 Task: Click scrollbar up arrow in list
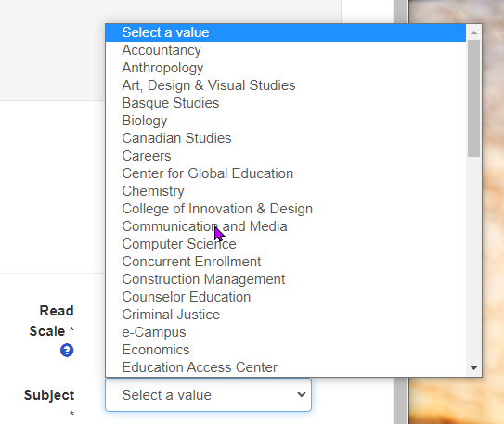click(473, 32)
